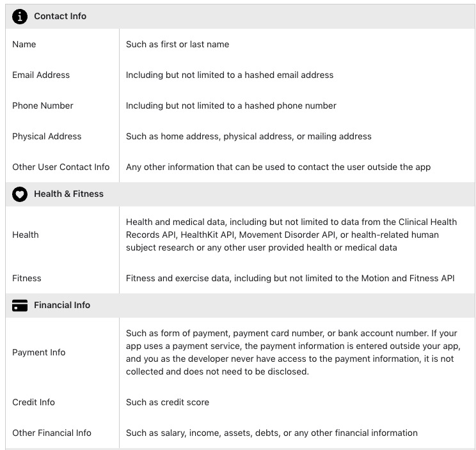Select the Health & Fitness section header
The height and width of the screenshot is (450, 476).
[68, 194]
